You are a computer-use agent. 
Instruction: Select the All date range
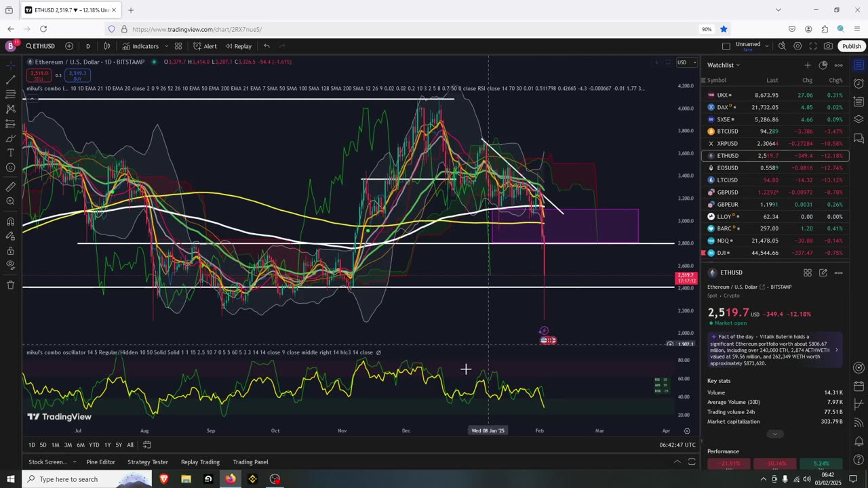pos(130,445)
